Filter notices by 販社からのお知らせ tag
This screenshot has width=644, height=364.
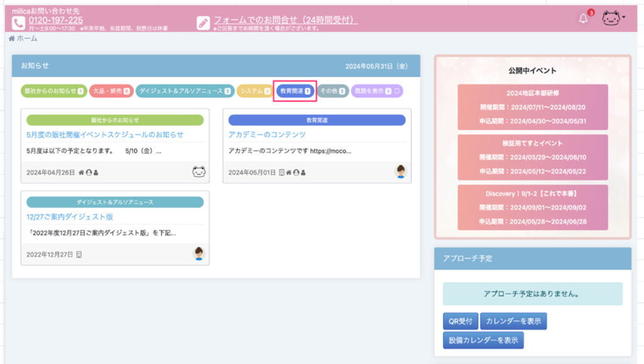pyautogui.click(x=53, y=91)
